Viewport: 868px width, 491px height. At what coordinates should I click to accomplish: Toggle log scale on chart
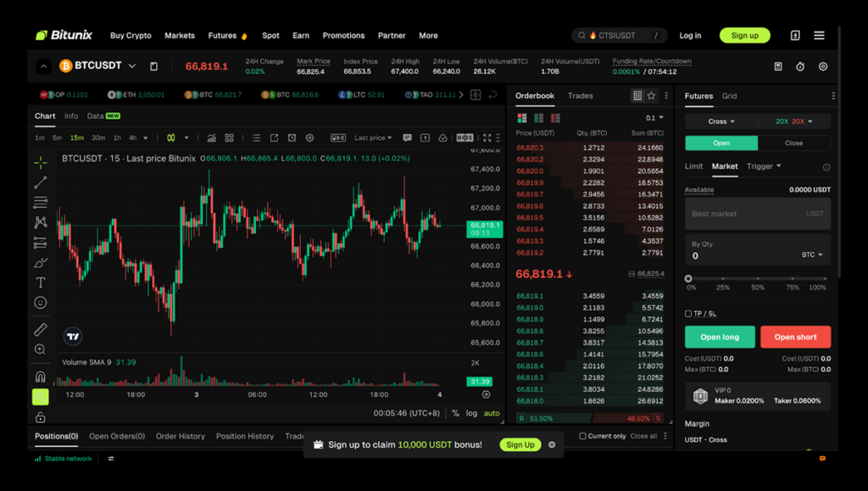pyautogui.click(x=471, y=413)
